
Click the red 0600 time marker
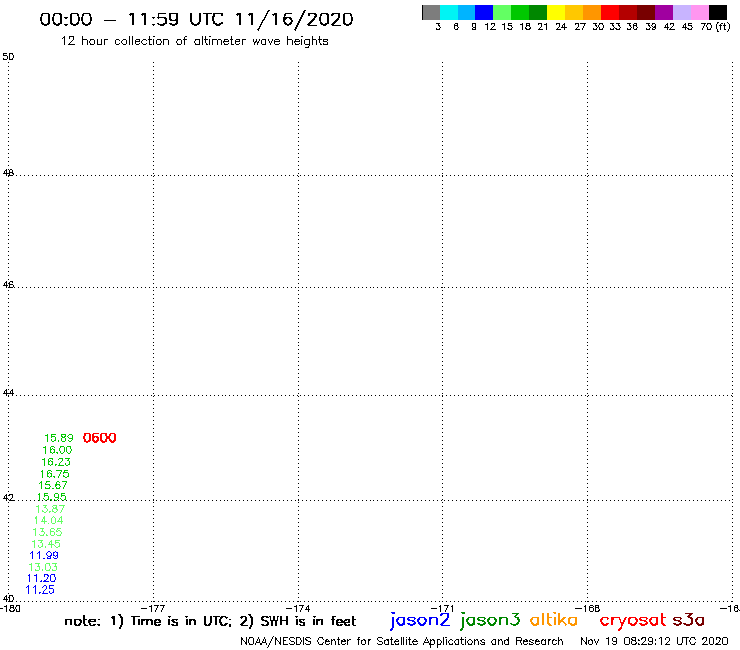click(x=100, y=438)
